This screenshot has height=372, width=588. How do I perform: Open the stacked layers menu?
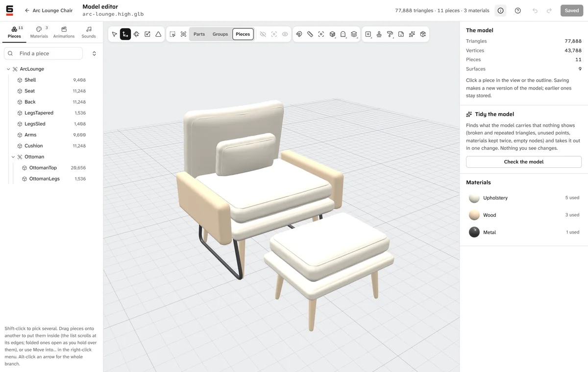354,34
